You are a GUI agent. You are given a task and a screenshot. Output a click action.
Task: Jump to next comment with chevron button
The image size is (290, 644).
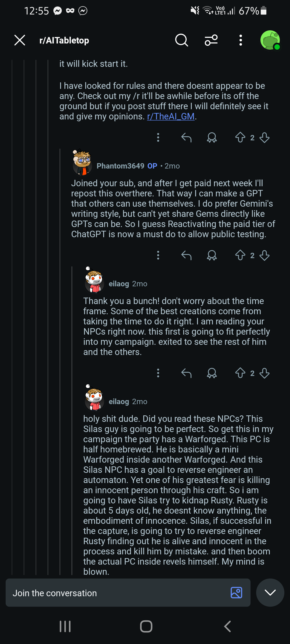(x=270, y=592)
